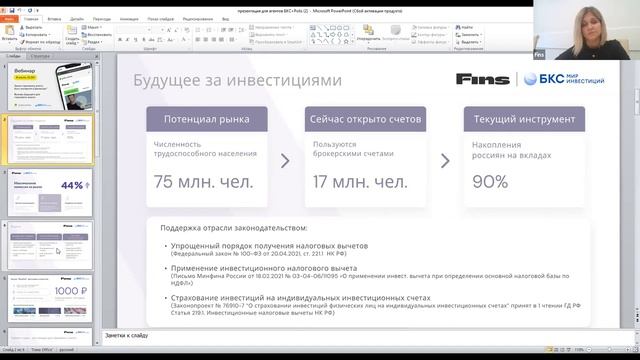
Task: Open the Shape Fill (Заливка фигуры) dropdown
Action: (x=430, y=27)
